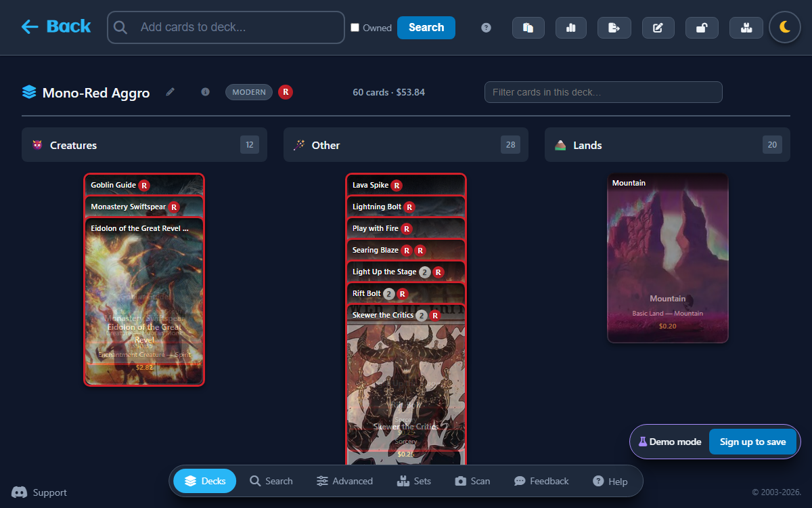This screenshot has width=812, height=508.
Task: Click the export deck icon button
Action: [614, 28]
